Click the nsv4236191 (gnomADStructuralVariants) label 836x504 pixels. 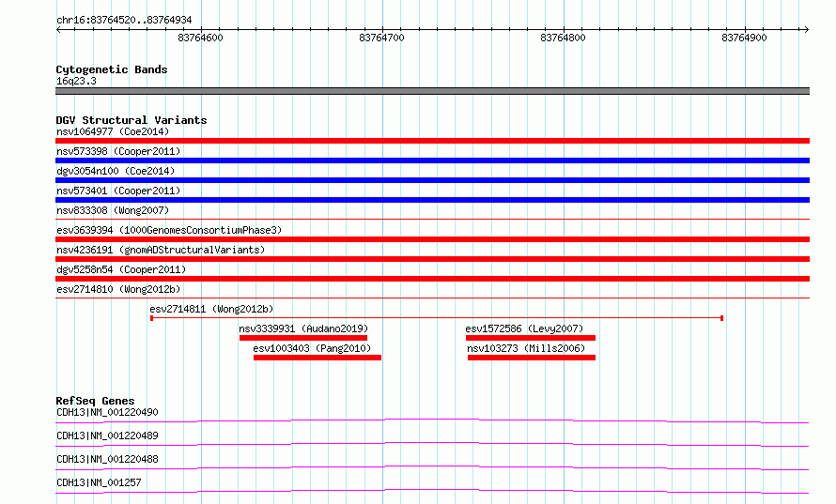(x=161, y=250)
